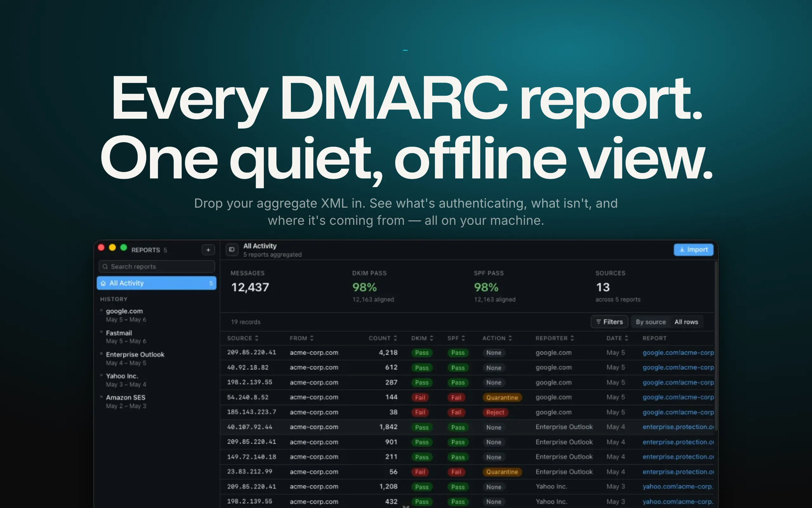Screen dimensions: 812x508
Task: Sort by the SOURCE column header
Action: tap(243, 338)
